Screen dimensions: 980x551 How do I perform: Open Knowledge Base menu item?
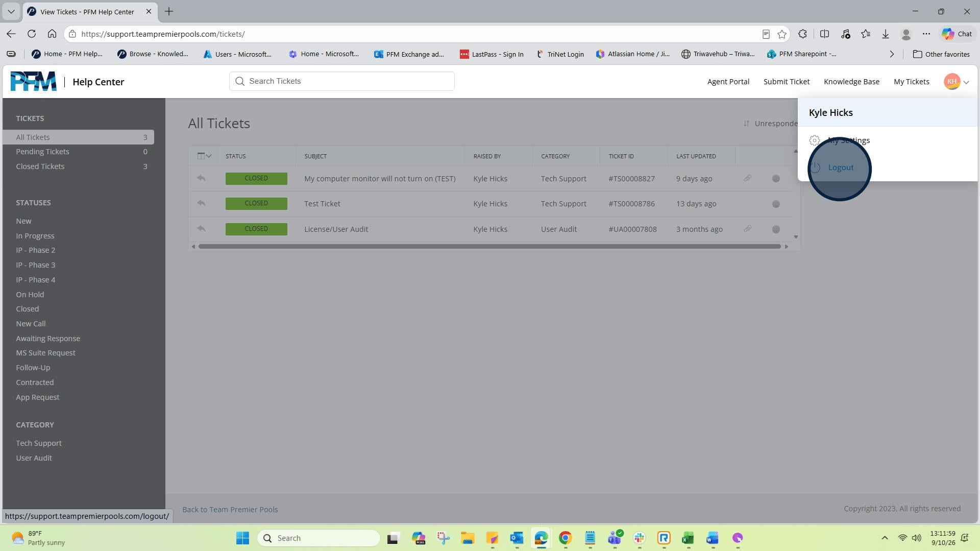click(851, 82)
